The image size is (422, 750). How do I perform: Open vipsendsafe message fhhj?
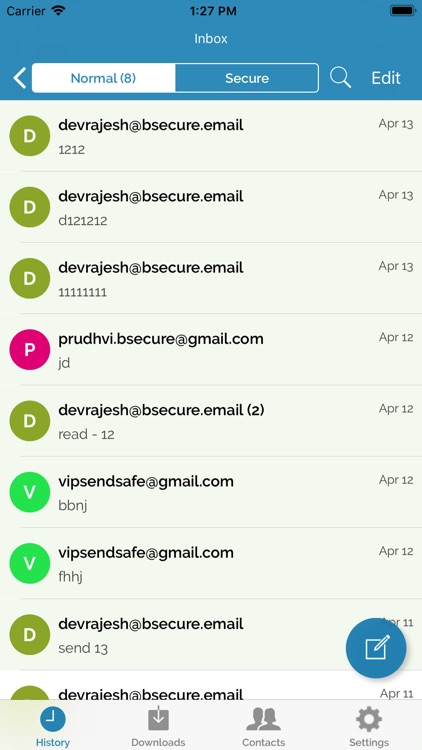click(211, 563)
